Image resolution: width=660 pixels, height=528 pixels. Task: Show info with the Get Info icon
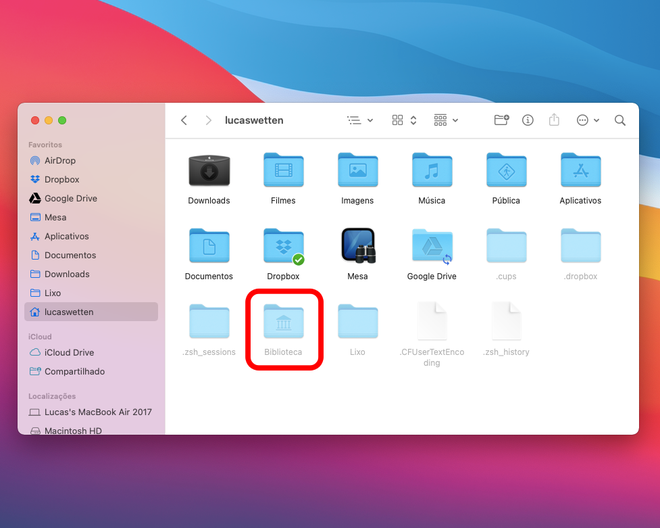[x=528, y=120]
